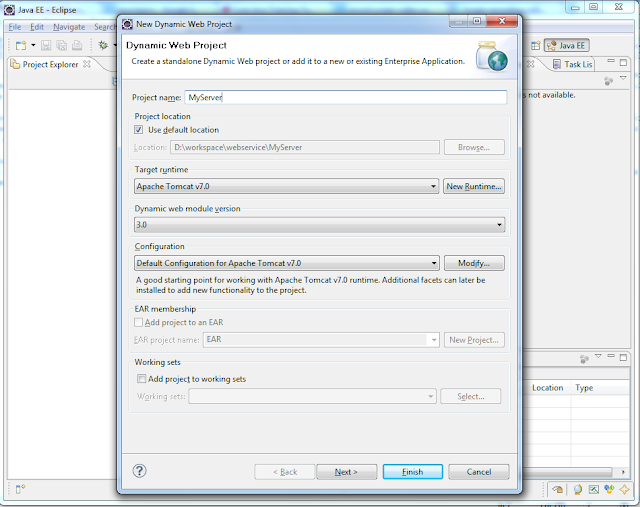The width and height of the screenshot is (640, 507).
Task: Select the Task List tab
Action: [573, 64]
